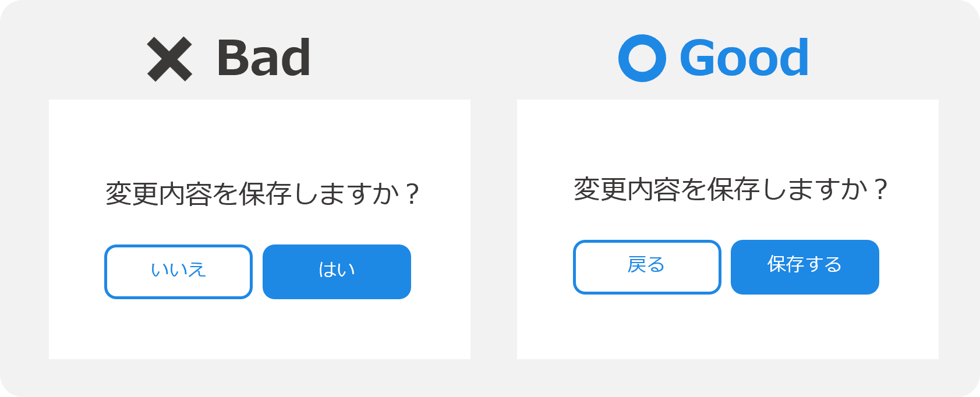Viewport: 980px width, 397px height.
Task: Confirm saving with the solid blue Good-example button
Action: [x=805, y=267]
